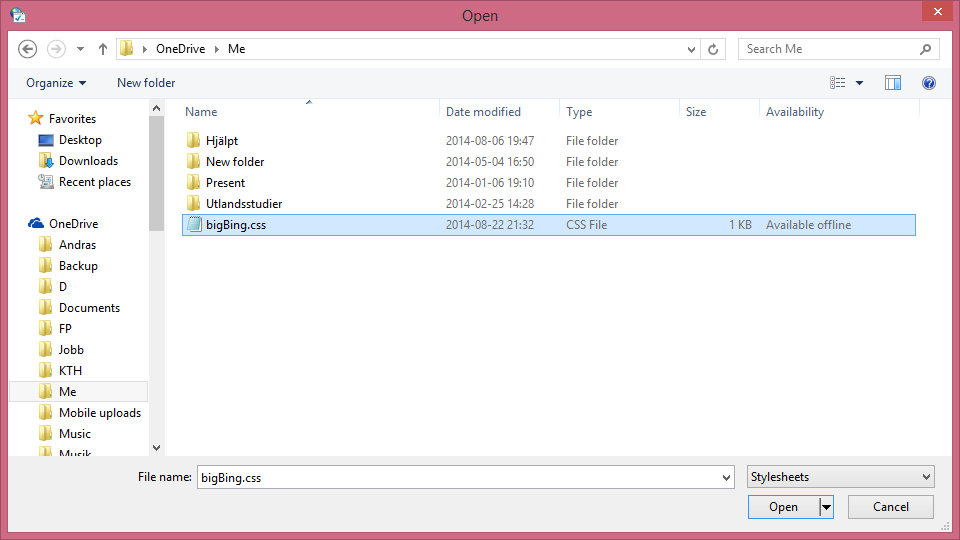Click the Open button
960x540 pixels.
[x=784, y=507]
